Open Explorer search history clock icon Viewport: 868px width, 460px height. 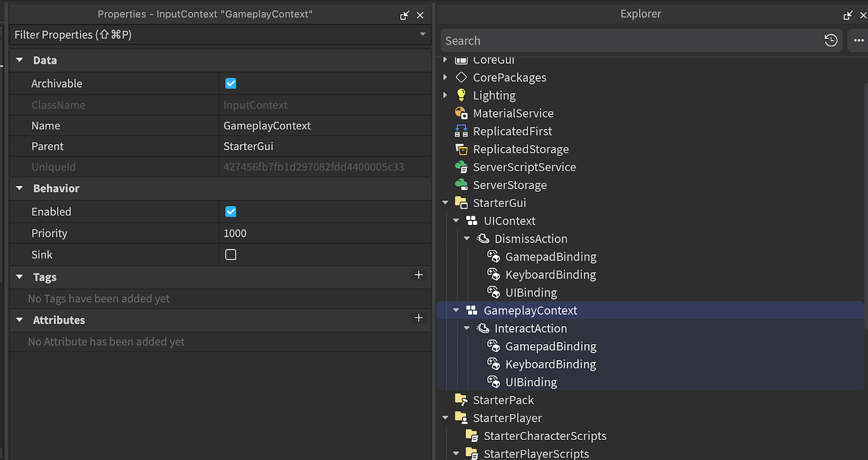coord(831,41)
